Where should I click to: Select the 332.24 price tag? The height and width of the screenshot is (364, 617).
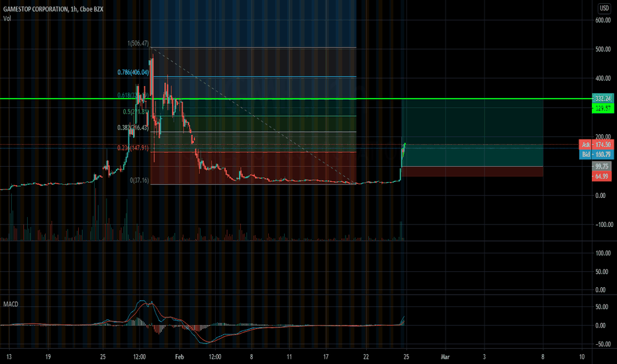(x=602, y=99)
